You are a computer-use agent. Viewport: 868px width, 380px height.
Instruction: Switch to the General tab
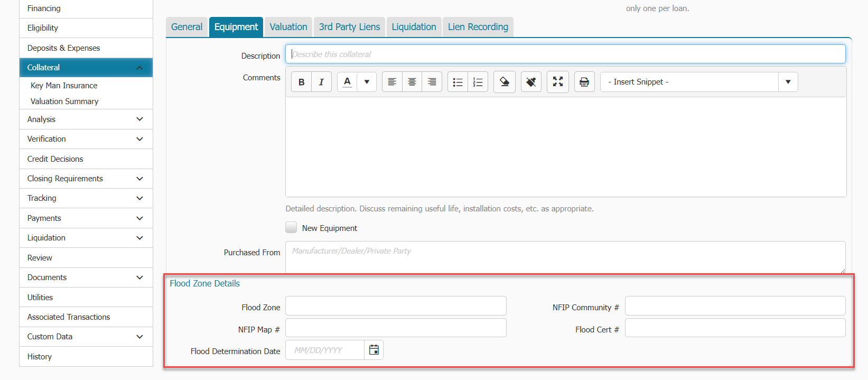pyautogui.click(x=186, y=27)
